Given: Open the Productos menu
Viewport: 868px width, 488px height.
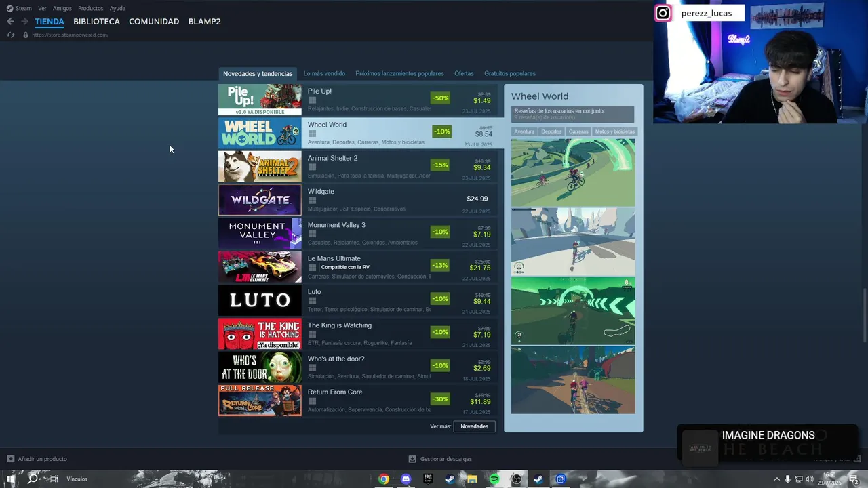Looking at the screenshot, I should click(x=90, y=8).
